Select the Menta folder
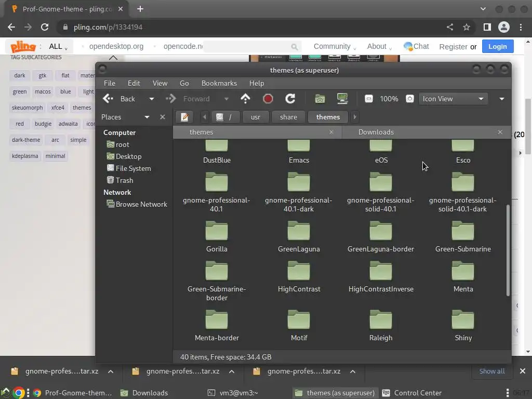This screenshot has width=532, height=399. click(463, 276)
